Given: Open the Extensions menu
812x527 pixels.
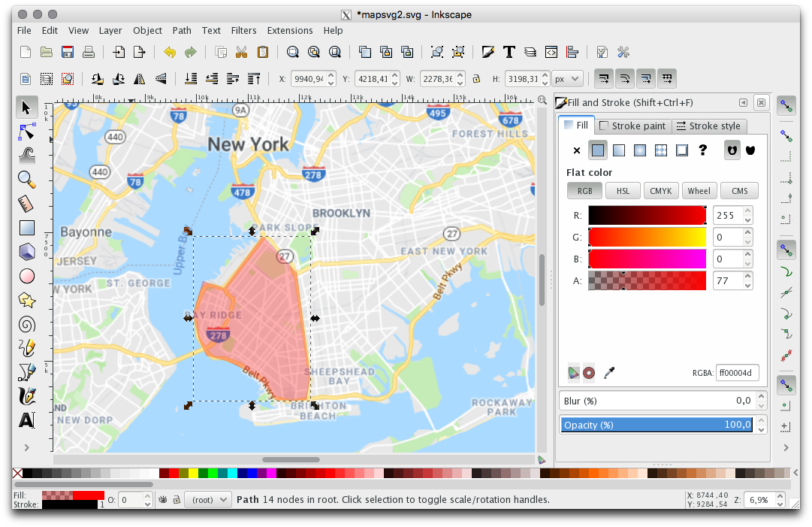Looking at the screenshot, I should pos(289,31).
